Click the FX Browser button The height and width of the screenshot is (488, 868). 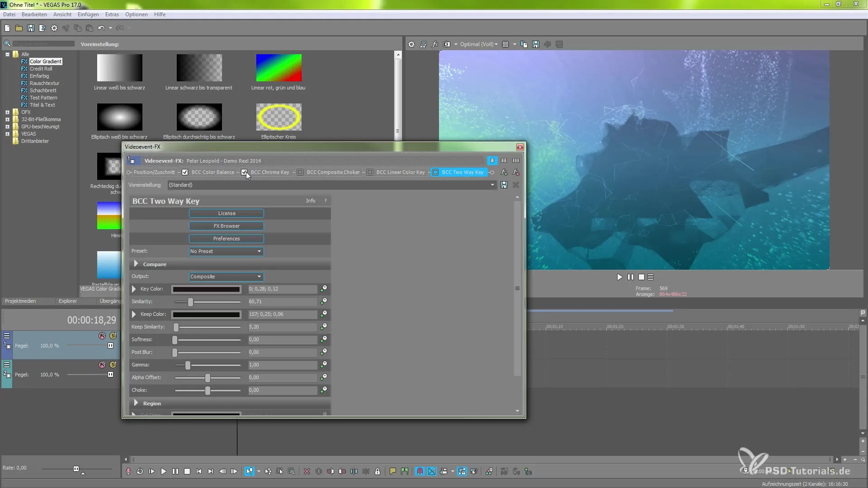point(226,226)
